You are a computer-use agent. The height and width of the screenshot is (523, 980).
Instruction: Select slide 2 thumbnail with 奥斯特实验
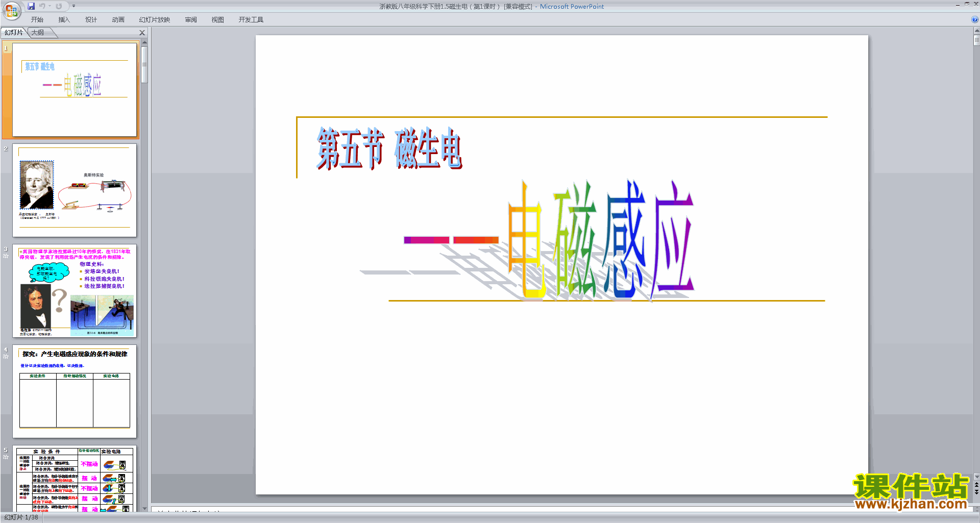point(75,190)
